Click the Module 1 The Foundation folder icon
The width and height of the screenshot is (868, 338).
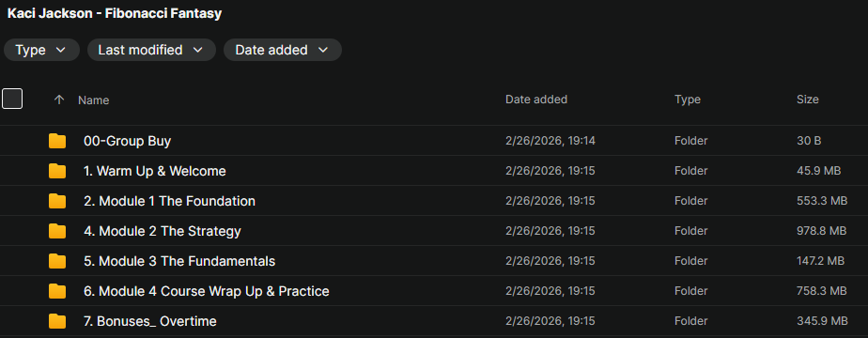[x=57, y=201]
